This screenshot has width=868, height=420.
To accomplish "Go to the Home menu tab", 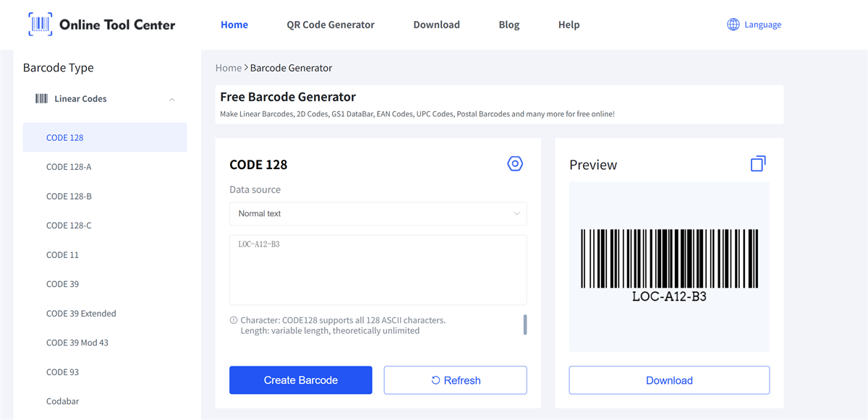I will [x=234, y=25].
